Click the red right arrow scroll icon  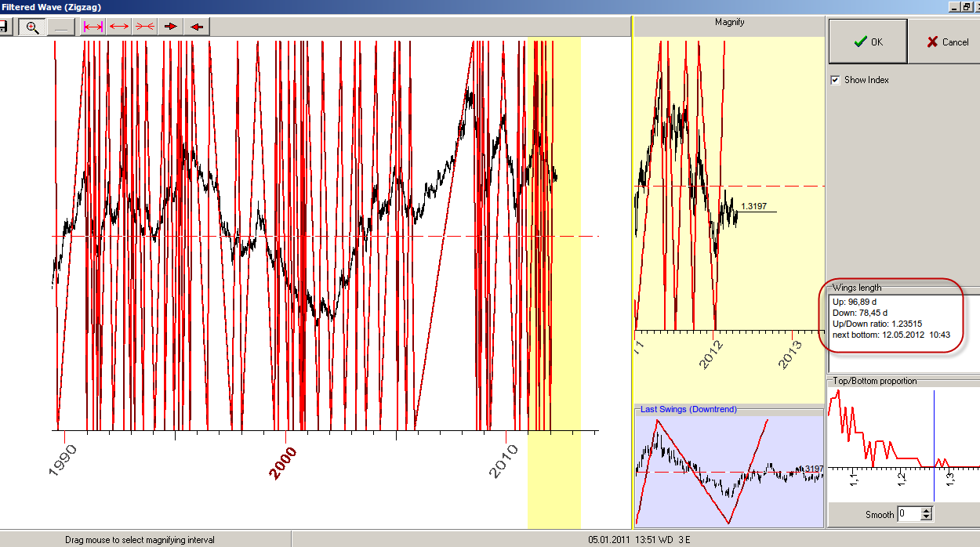(169, 27)
